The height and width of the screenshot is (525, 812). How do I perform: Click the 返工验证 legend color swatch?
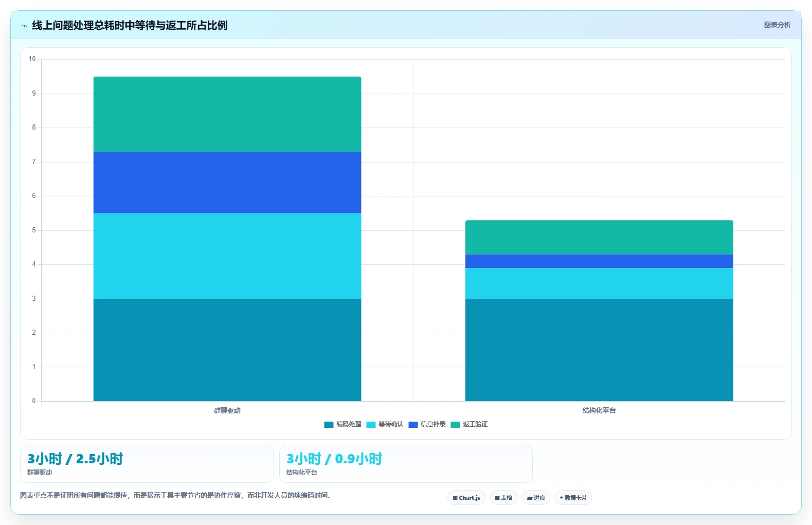click(x=455, y=425)
